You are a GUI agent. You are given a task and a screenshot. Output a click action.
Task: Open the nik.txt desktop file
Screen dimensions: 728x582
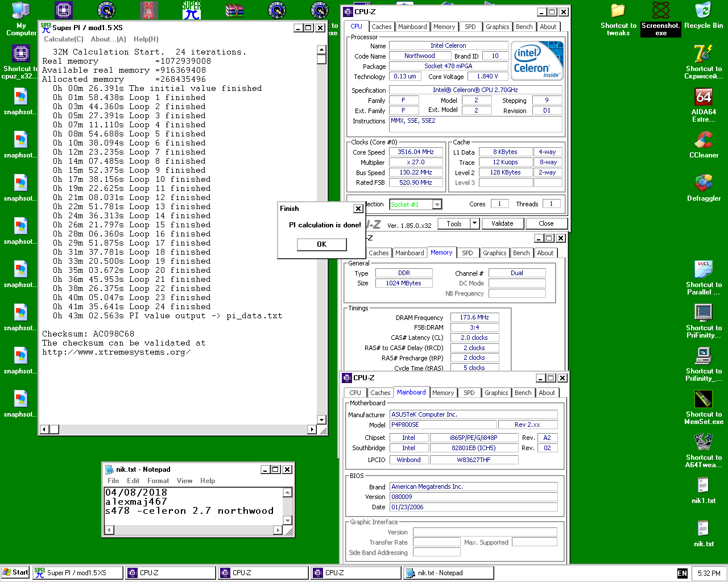(x=704, y=534)
